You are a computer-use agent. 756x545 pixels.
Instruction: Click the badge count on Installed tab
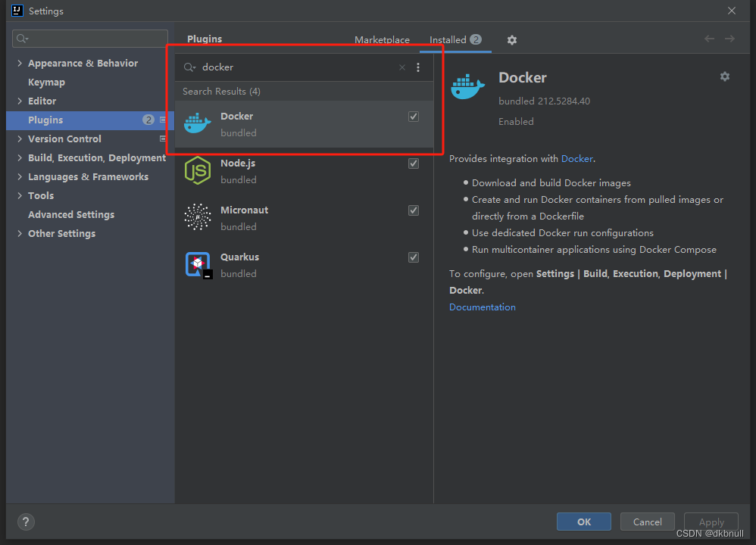[x=476, y=39]
